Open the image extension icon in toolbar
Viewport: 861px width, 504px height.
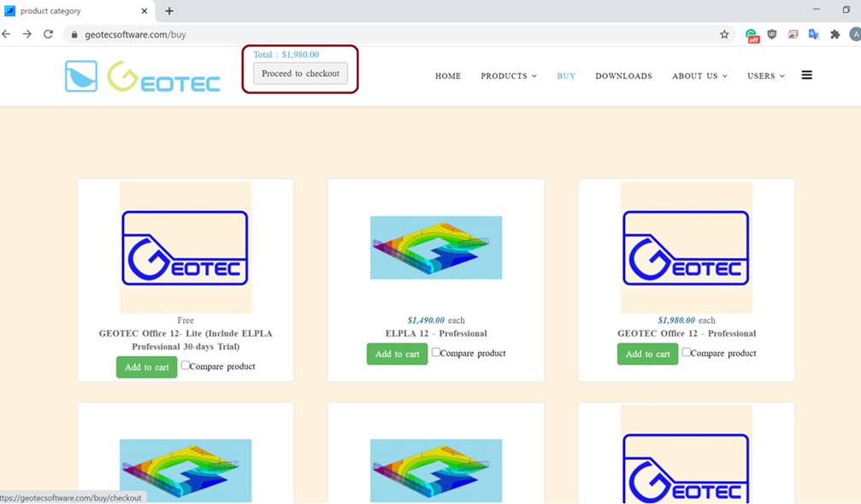[x=793, y=34]
